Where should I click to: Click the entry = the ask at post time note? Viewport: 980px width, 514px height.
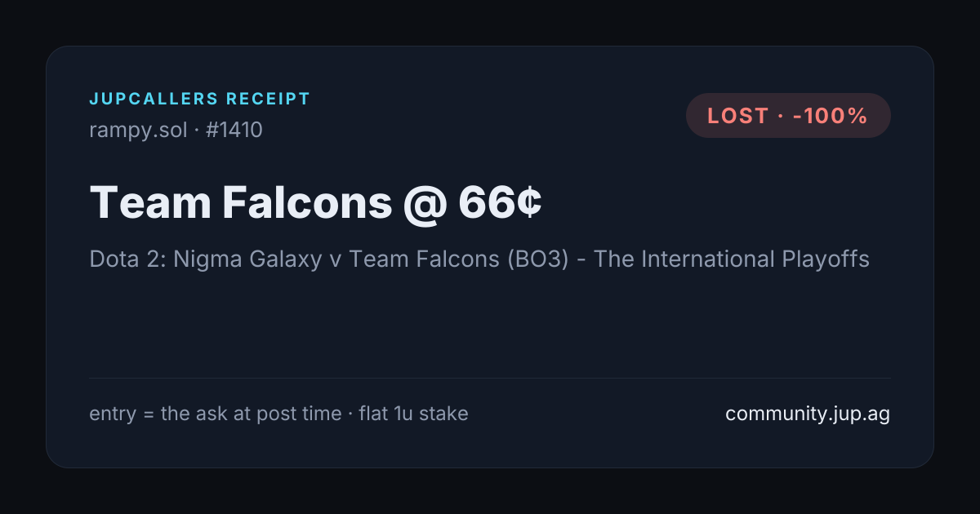216,414
